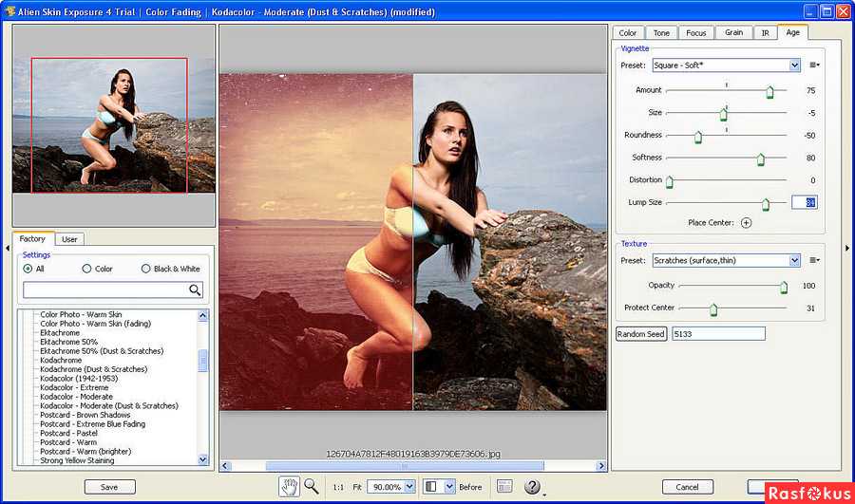Click the 1:1 zoom button
The image size is (855, 504).
click(x=338, y=487)
